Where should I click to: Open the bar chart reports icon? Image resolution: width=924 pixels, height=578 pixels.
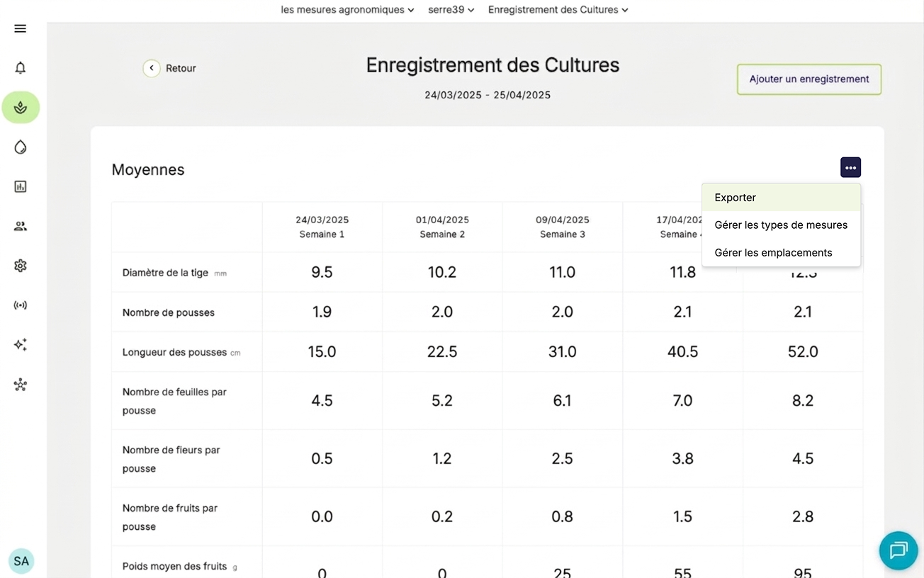click(x=20, y=187)
